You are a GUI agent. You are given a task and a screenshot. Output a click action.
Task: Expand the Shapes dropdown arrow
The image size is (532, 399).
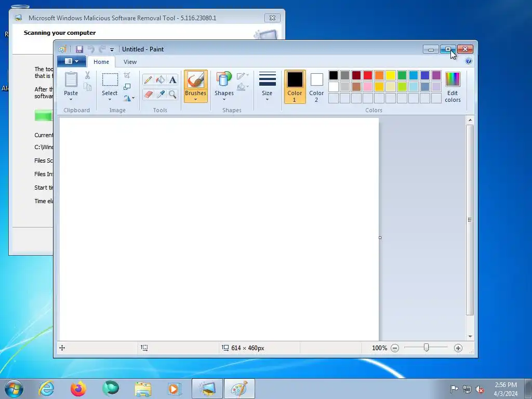click(x=224, y=99)
